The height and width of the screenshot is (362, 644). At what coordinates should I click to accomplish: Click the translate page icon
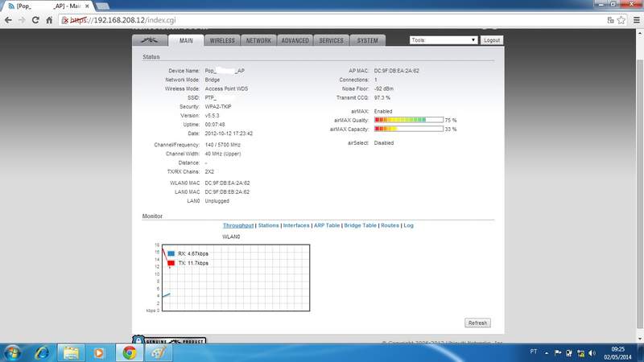tap(611, 20)
